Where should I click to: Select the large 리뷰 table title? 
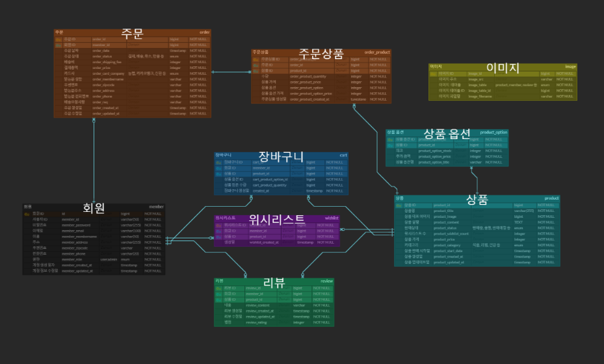(274, 282)
